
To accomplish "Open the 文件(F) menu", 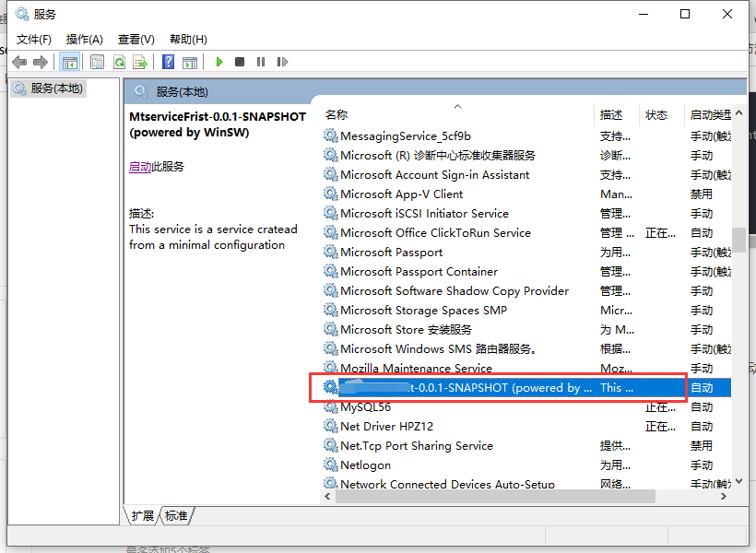I will [x=34, y=40].
